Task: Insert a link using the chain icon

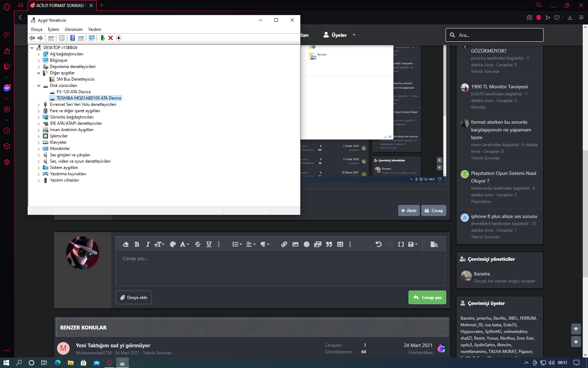Action: (x=284, y=244)
